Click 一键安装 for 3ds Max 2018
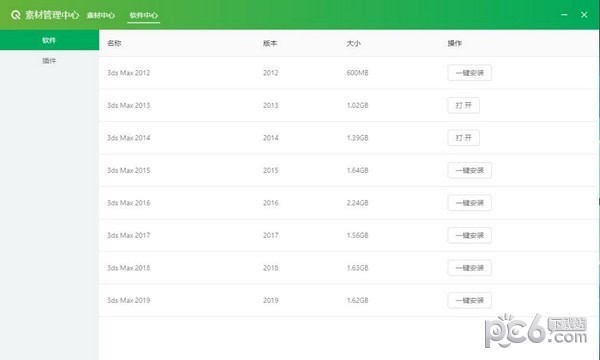600x360 pixels. click(470, 268)
